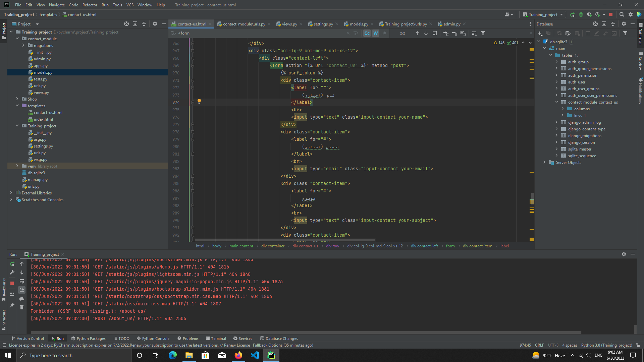Clear the run console output with the trash icon
The width and height of the screenshot is (644, 362).
(x=22, y=307)
